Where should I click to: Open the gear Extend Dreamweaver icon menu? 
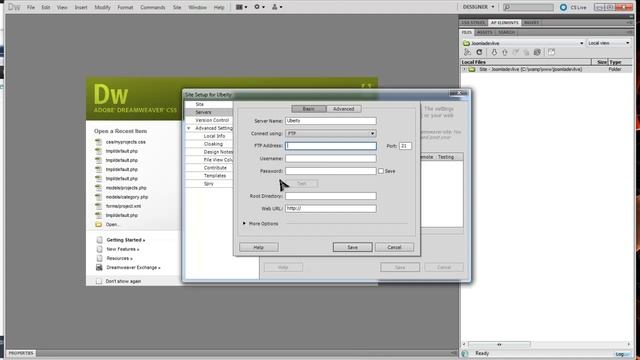point(259,7)
